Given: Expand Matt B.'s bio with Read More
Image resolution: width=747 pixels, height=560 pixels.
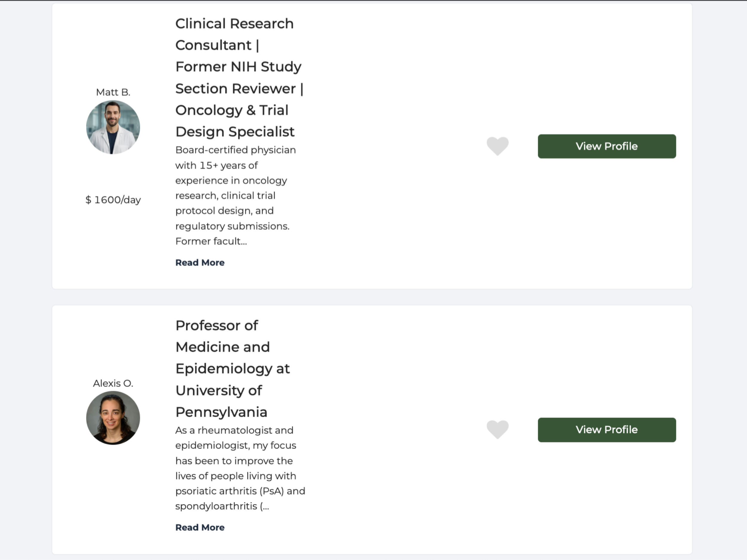Looking at the screenshot, I should coord(200,263).
